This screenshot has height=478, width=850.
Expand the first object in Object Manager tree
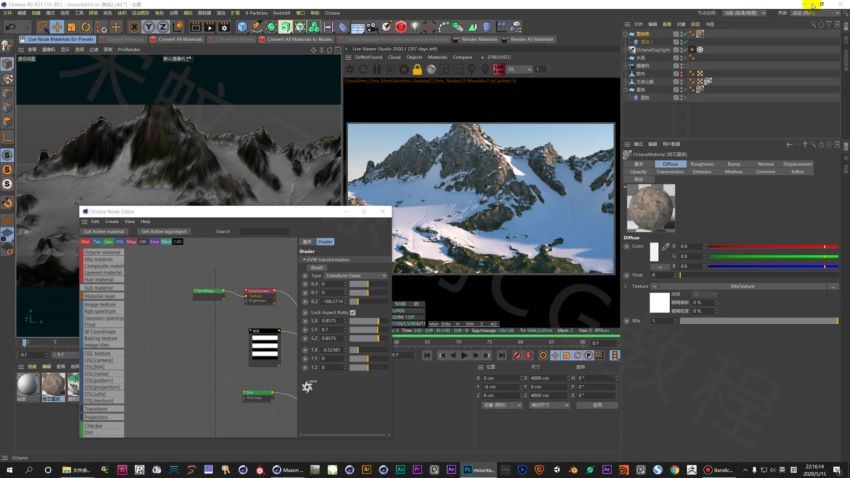pyautogui.click(x=626, y=34)
